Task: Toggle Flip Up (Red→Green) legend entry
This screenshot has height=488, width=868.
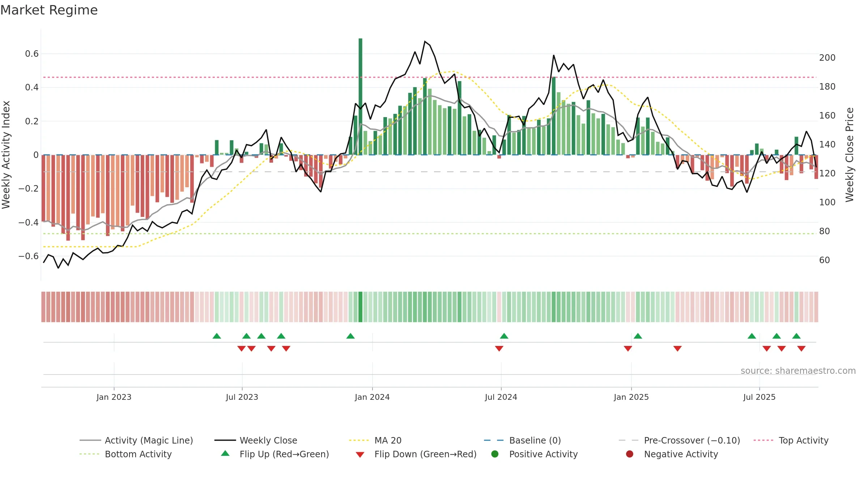Action: pos(275,454)
